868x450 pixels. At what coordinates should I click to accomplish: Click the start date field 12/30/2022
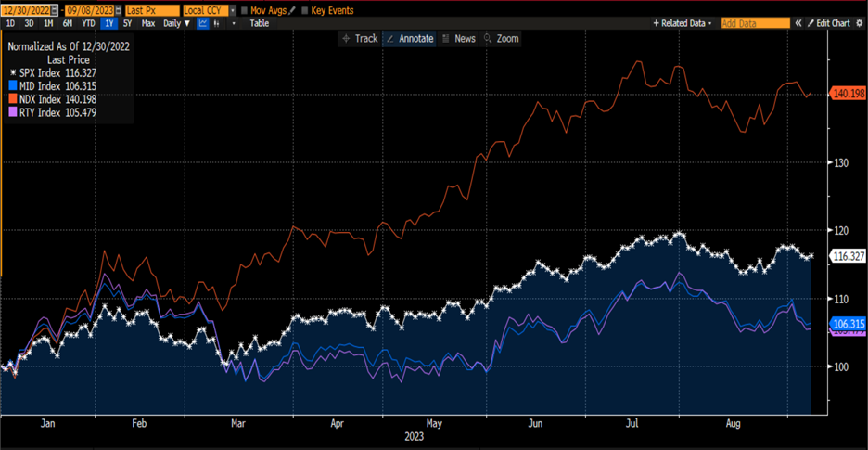26,10
